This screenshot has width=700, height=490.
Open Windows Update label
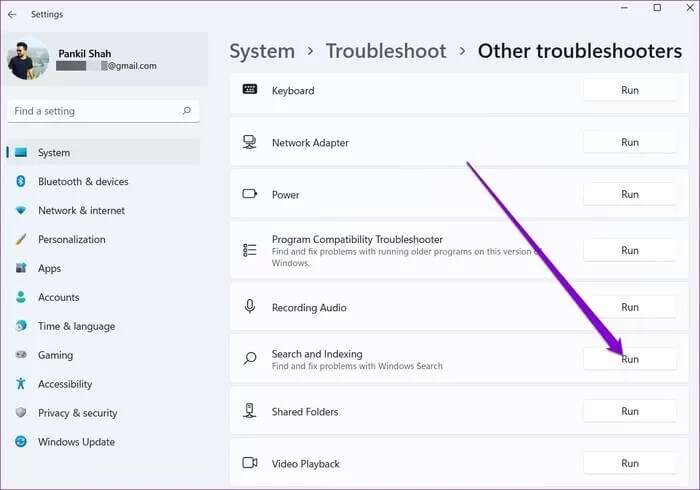pos(76,442)
